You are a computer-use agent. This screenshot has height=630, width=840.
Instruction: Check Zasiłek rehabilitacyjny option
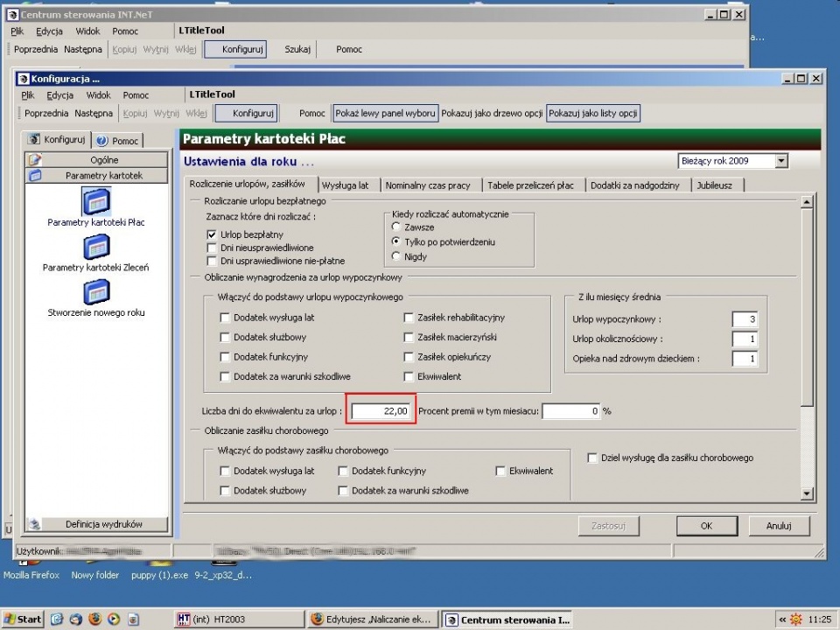409,318
